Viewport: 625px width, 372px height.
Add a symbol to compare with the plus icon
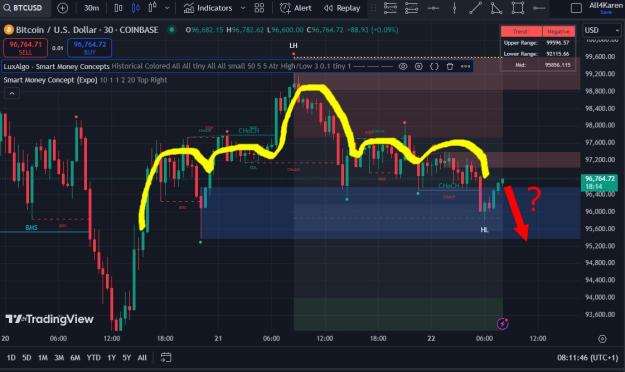[63, 8]
